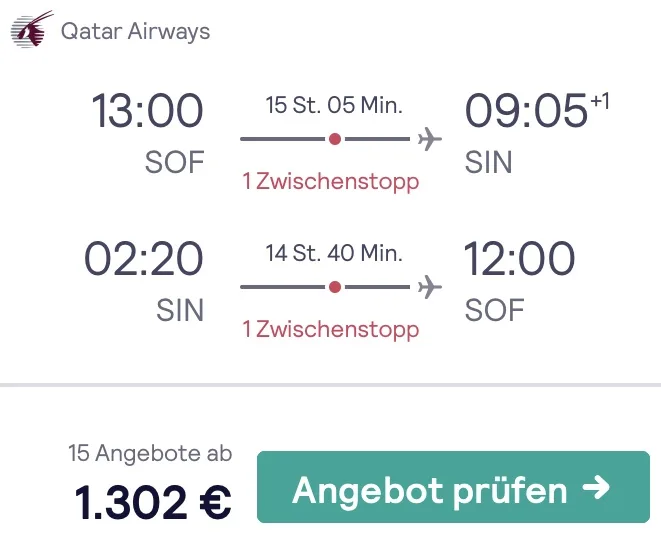Select the Qatar Airways airline name
The width and height of the screenshot is (661, 545).
point(135,31)
